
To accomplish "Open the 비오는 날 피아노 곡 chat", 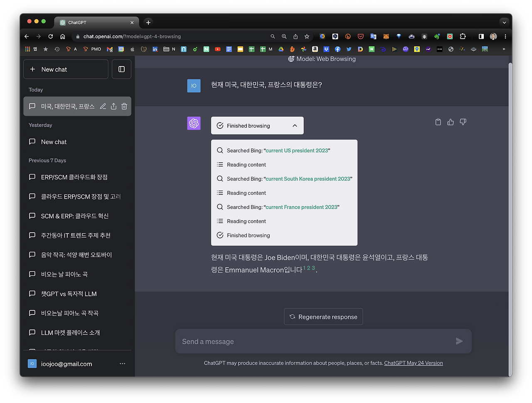I will (x=77, y=274).
